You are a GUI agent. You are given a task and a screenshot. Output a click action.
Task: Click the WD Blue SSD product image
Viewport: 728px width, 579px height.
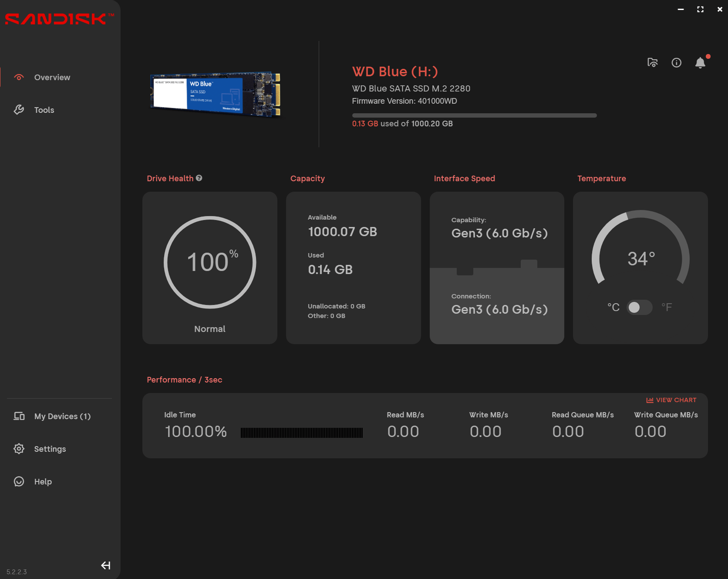click(216, 95)
